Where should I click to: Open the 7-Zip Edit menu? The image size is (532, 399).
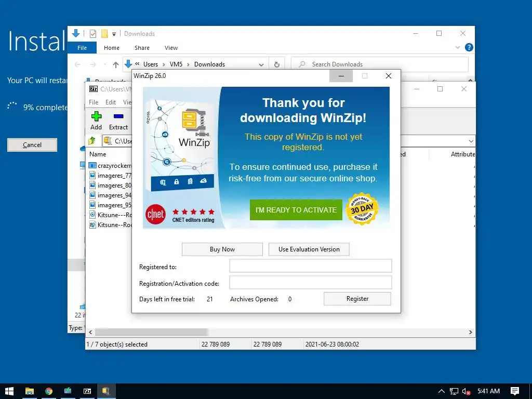pos(111,102)
